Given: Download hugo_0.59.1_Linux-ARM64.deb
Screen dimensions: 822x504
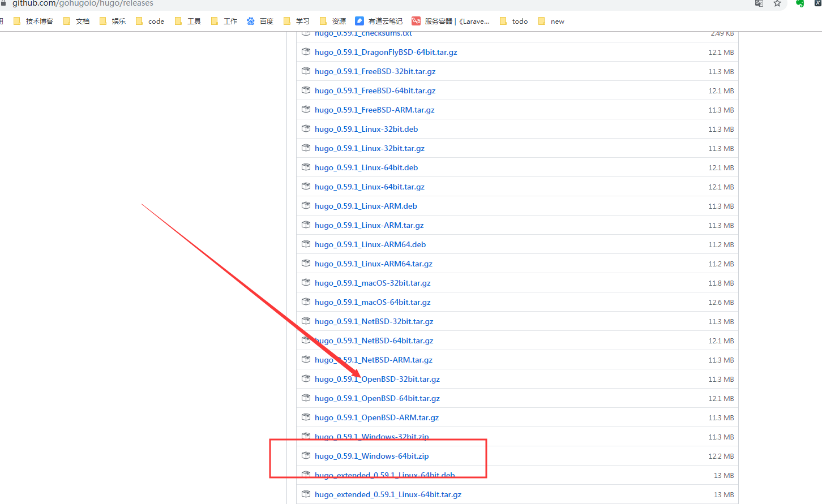Looking at the screenshot, I should pyautogui.click(x=370, y=244).
